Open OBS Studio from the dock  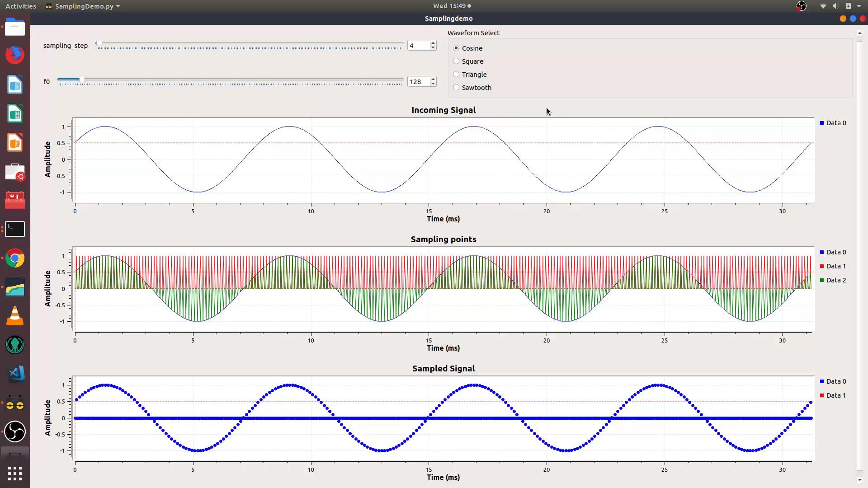pos(15,432)
